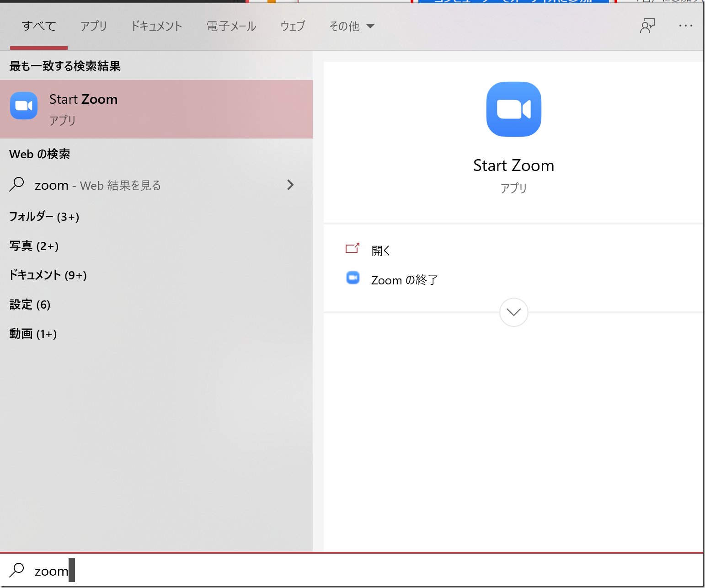Viewport: 705px width, 588px height.
Task: Click the Zoom icon in best match result
Action: tap(24, 106)
